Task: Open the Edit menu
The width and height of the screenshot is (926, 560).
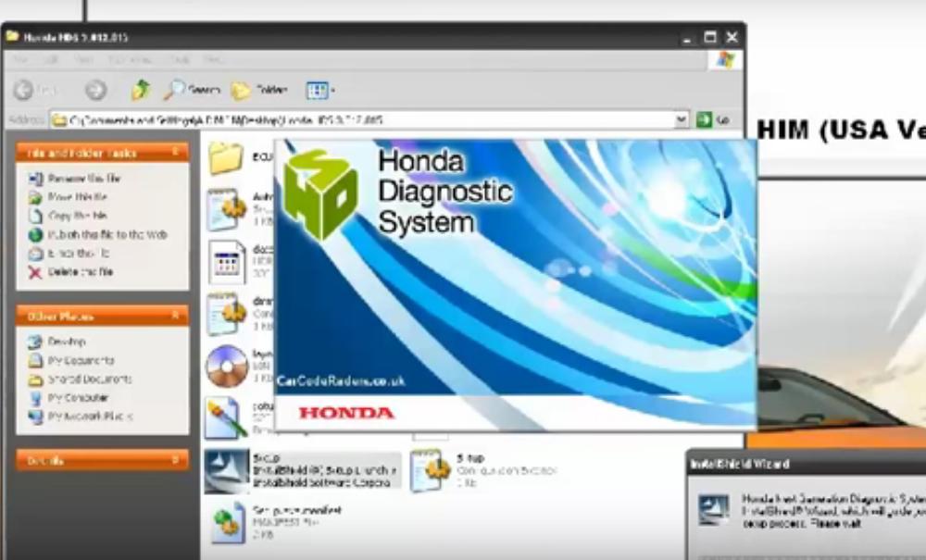Action: tap(50, 59)
